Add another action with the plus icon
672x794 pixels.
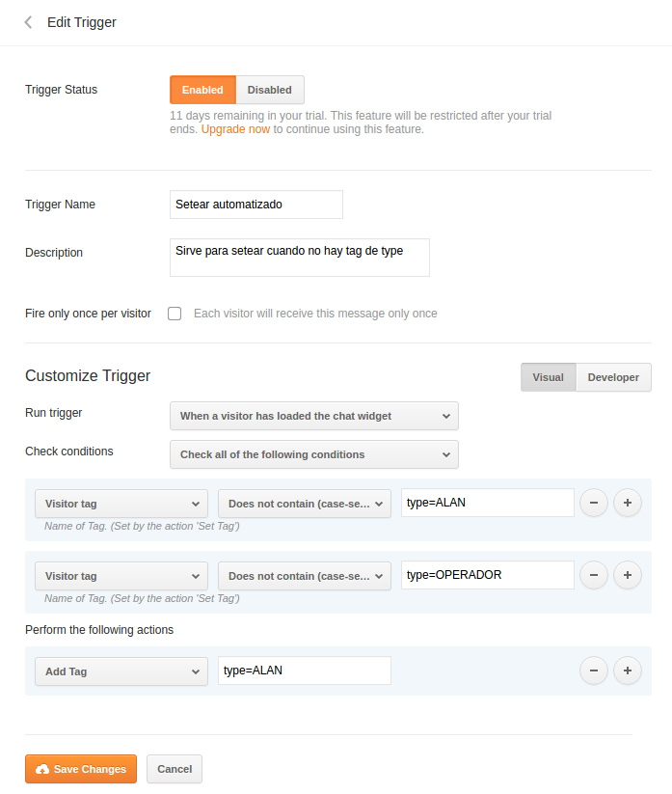click(627, 671)
